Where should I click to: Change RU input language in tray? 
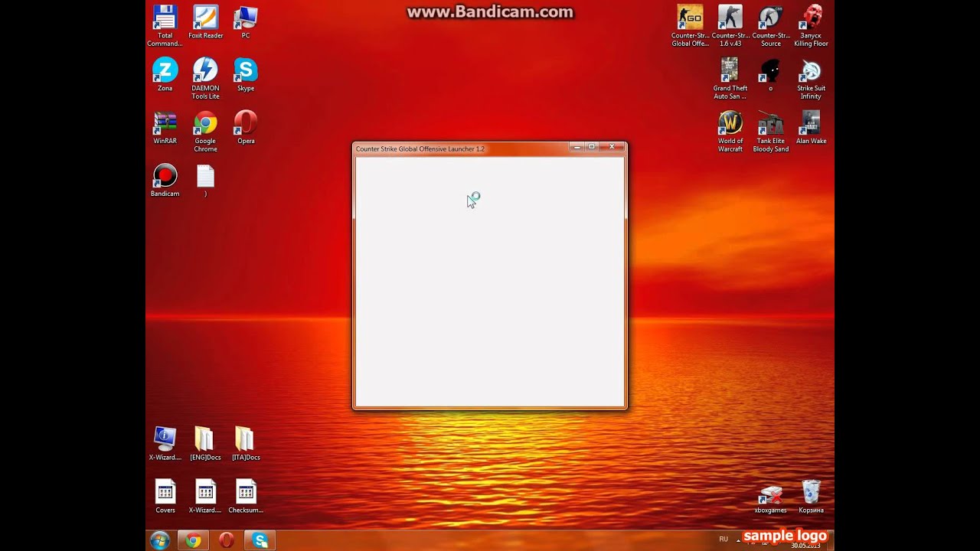[724, 540]
